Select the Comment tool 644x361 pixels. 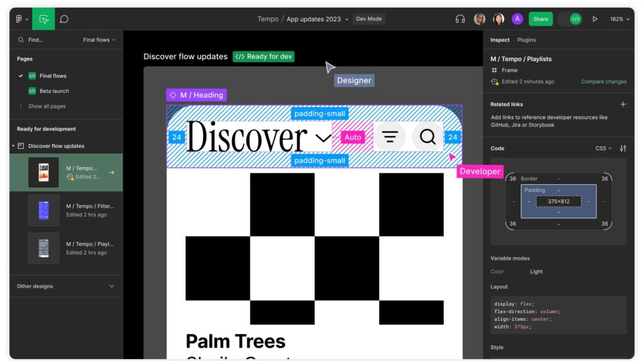(x=64, y=19)
